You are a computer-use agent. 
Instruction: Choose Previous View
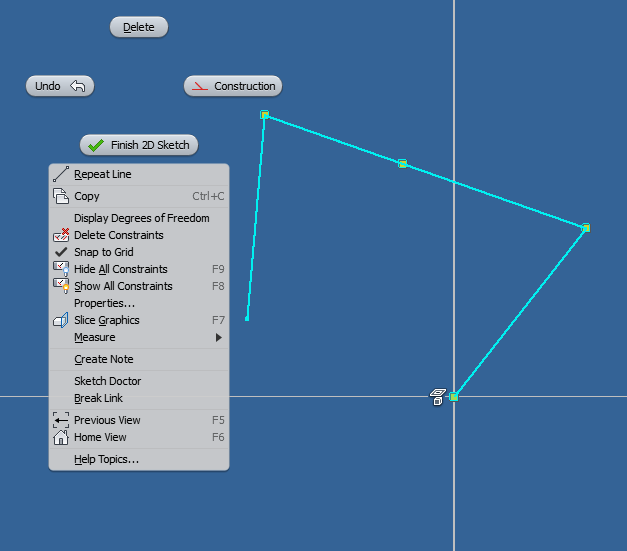(x=139, y=420)
